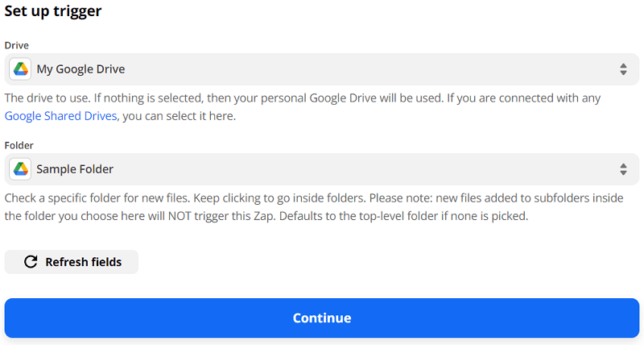Click the Folder field label

pos(19,144)
